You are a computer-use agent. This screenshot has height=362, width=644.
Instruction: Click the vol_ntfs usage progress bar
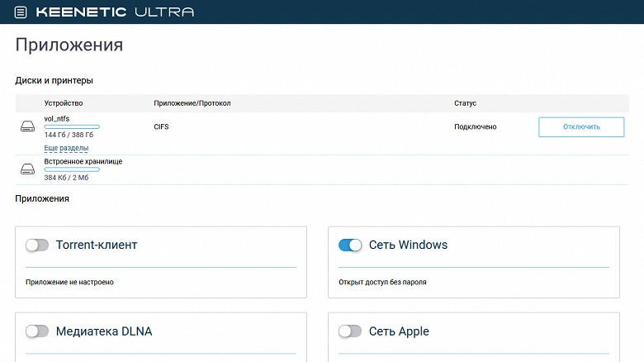(72, 127)
